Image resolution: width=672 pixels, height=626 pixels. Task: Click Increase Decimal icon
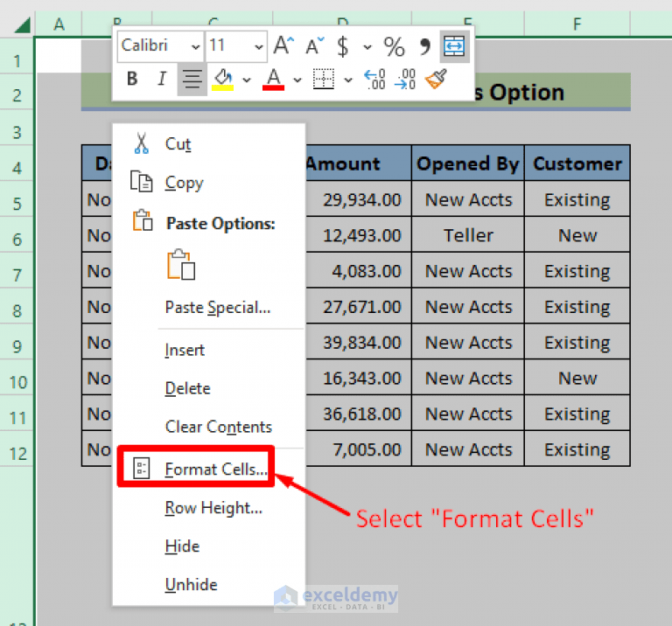(x=375, y=80)
